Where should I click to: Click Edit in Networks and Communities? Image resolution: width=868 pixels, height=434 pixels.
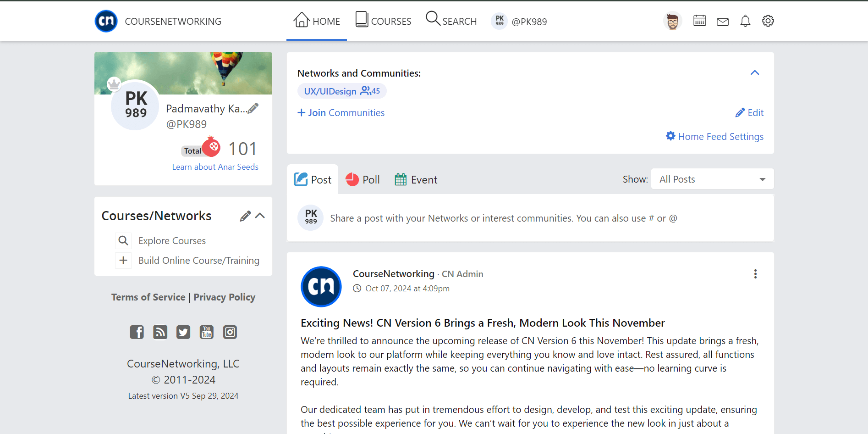[x=749, y=113]
